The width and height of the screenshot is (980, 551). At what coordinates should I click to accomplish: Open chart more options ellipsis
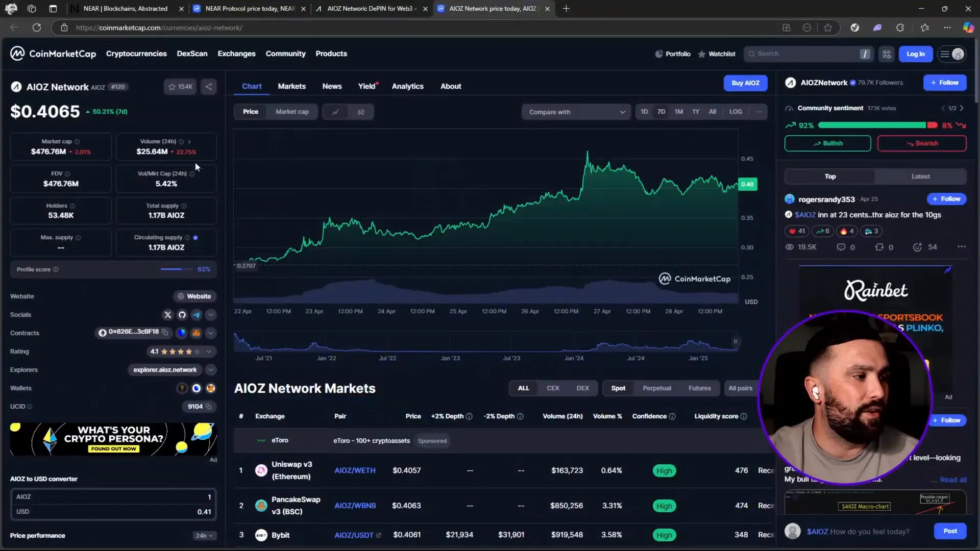pos(759,112)
